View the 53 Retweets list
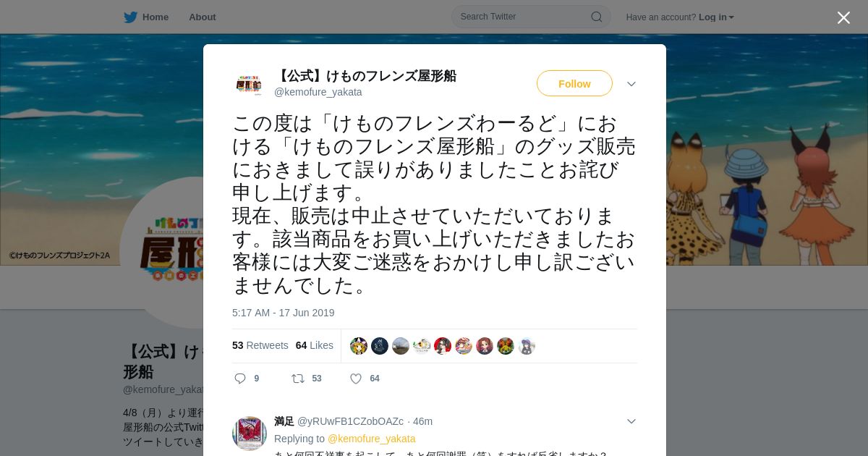 [x=260, y=345]
